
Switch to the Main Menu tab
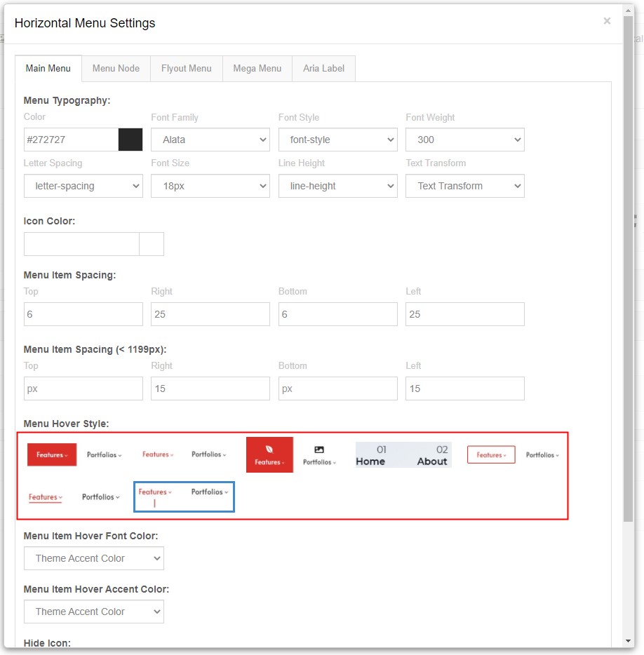click(x=48, y=69)
